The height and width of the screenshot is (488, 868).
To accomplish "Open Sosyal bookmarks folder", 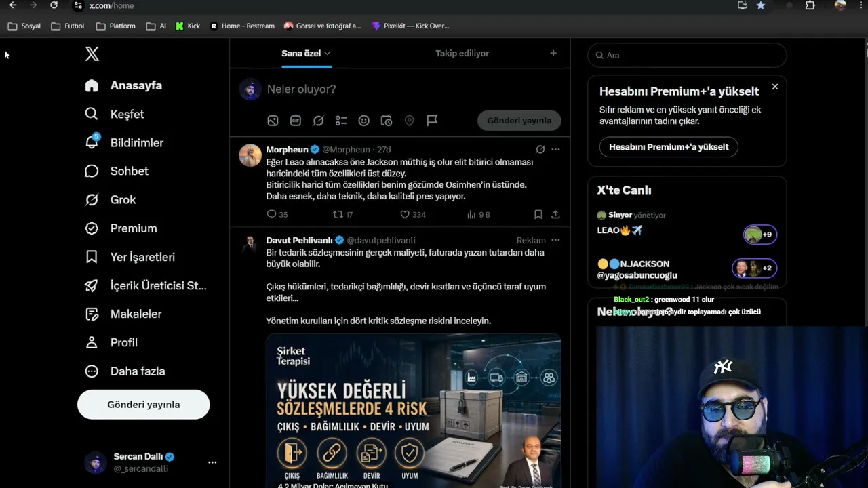I will [x=24, y=26].
